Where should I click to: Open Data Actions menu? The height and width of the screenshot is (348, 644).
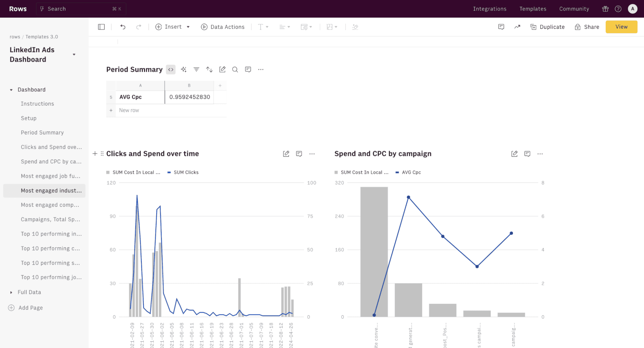[x=223, y=27]
